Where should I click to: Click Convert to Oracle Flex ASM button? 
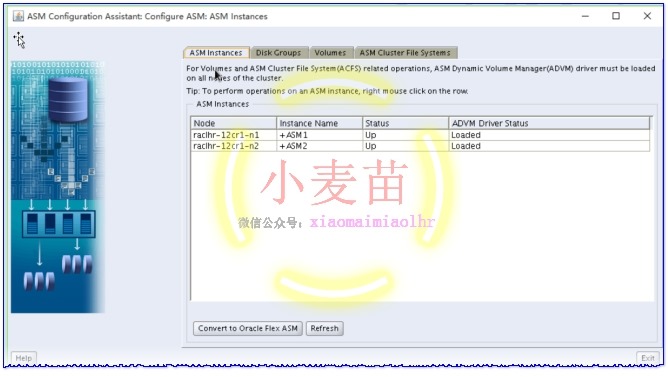[248, 328]
